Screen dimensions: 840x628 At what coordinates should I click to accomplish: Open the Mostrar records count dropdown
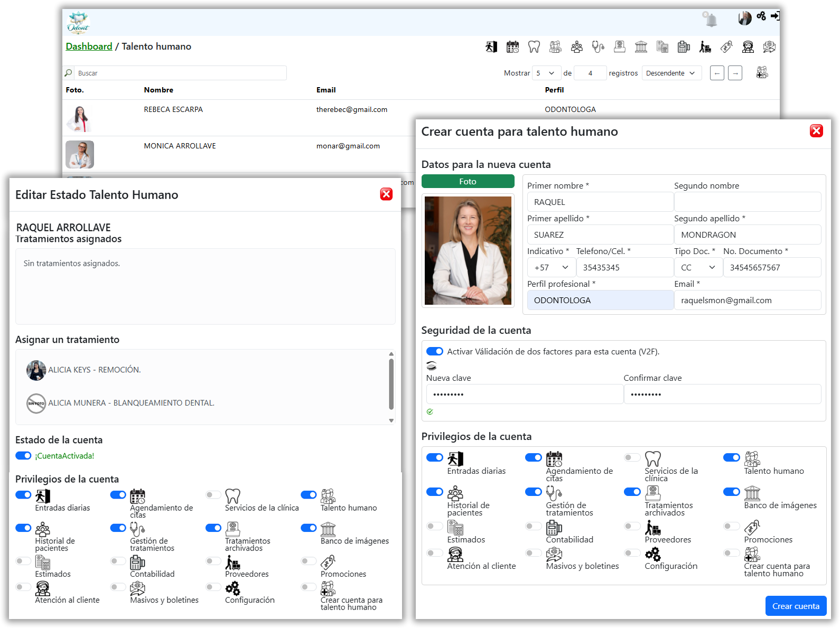tap(545, 73)
